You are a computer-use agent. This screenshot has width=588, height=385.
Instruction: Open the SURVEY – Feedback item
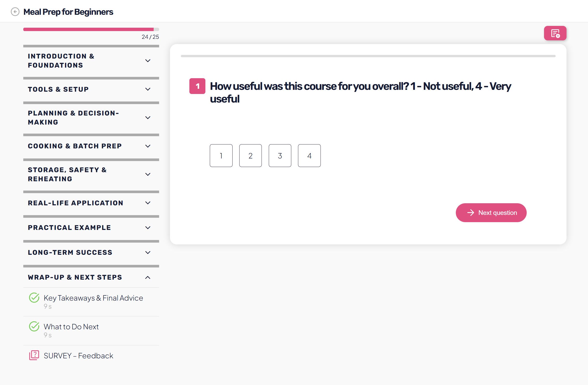click(x=78, y=356)
